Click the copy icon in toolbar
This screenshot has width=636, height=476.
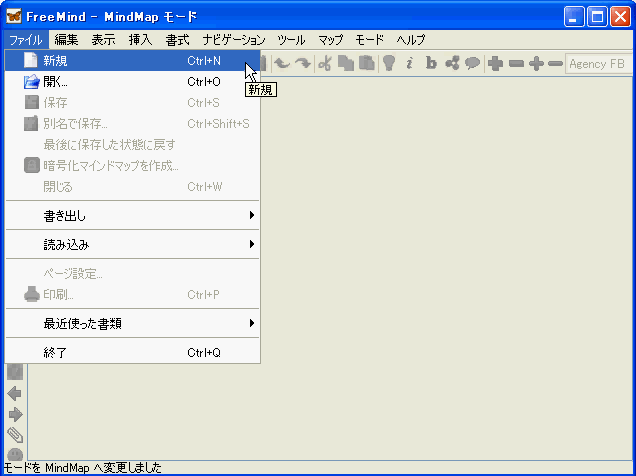click(x=346, y=64)
